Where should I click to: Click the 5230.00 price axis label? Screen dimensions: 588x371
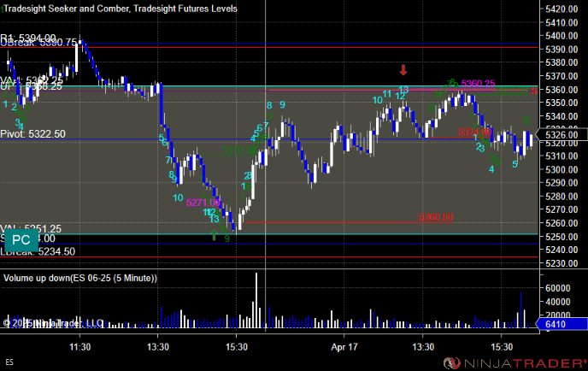coord(562,263)
